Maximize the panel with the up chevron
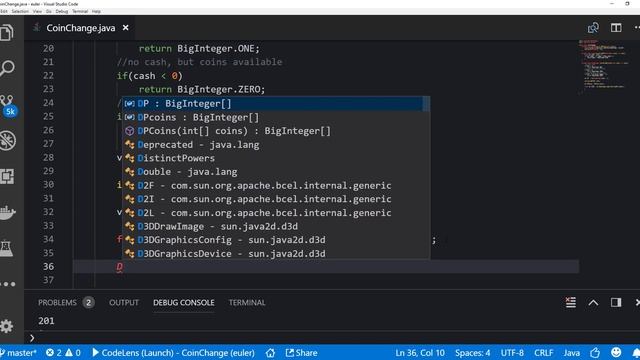640x360 pixels. 593,302
